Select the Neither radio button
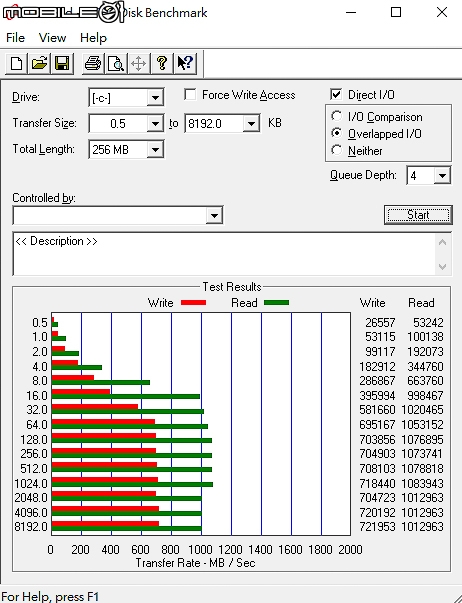 coord(336,150)
